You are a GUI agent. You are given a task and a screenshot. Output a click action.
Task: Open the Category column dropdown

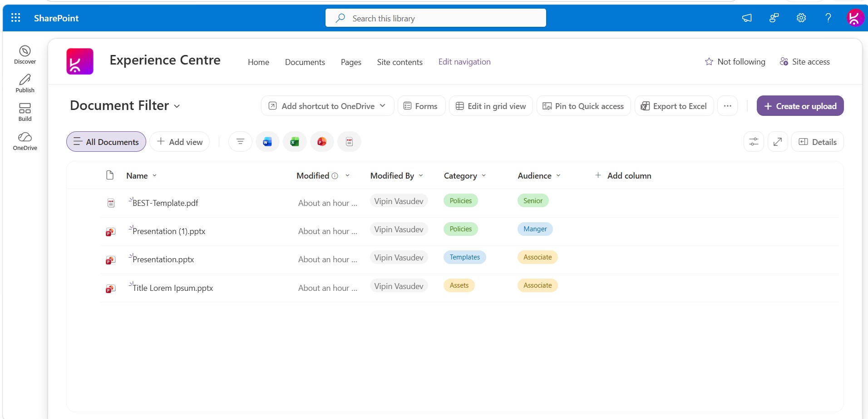pos(483,175)
